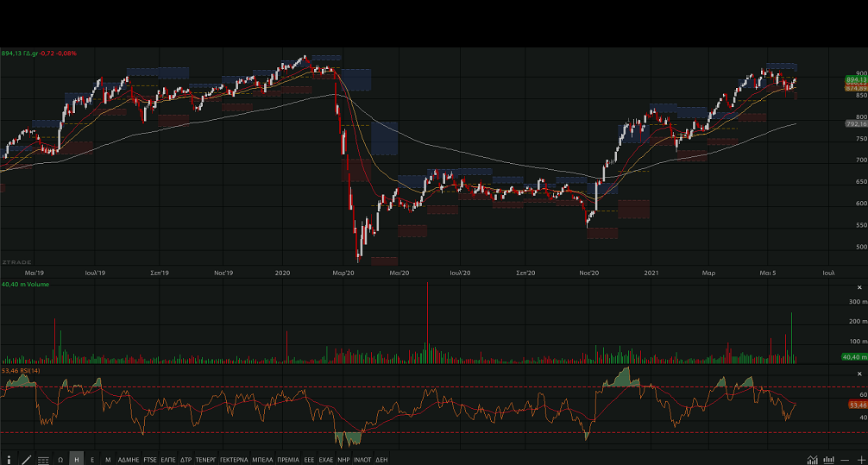Click the ΓΔ.gr symbol label
868x465 pixels.
point(30,53)
